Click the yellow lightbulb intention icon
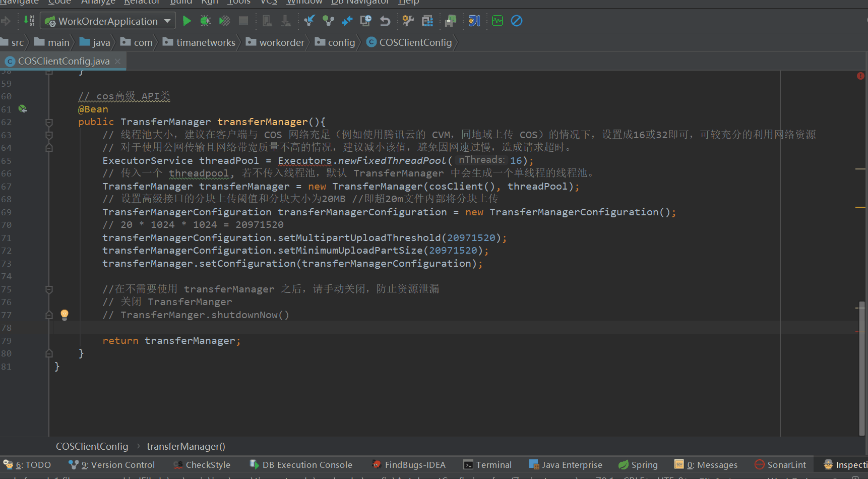The width and height of the screenshot is (868, 479). (x=65, y=315)
